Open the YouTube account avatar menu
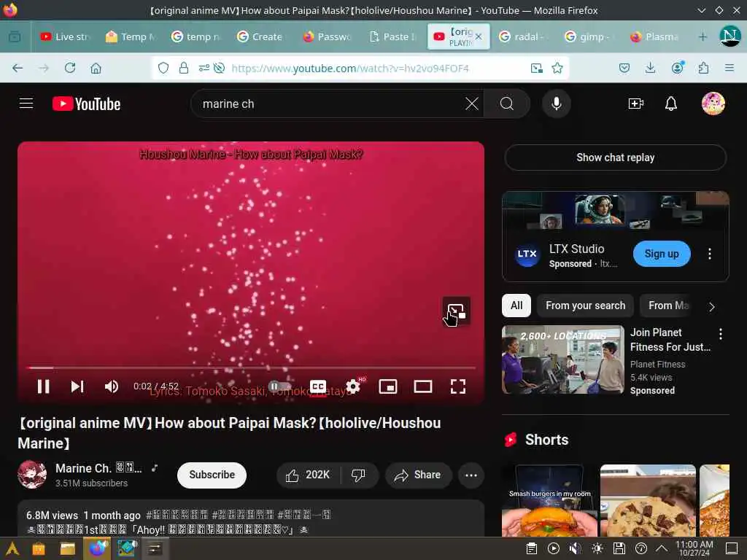 click(713, 104)
